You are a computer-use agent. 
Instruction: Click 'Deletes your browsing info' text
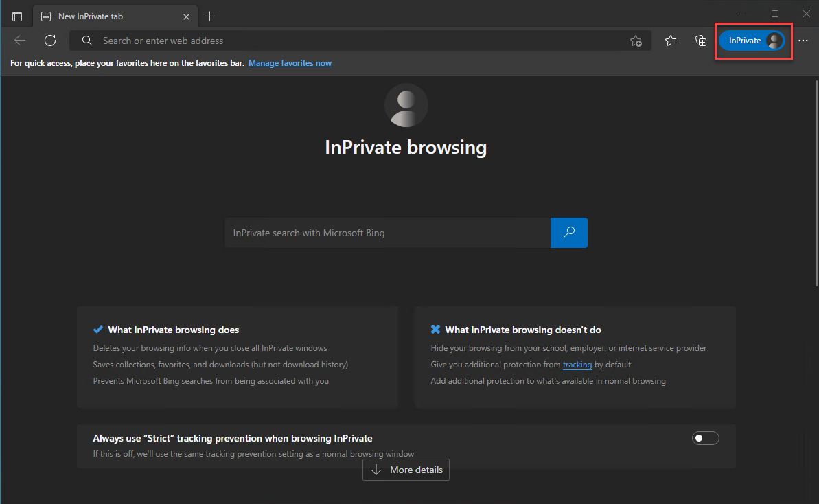(x=210, y=348)
